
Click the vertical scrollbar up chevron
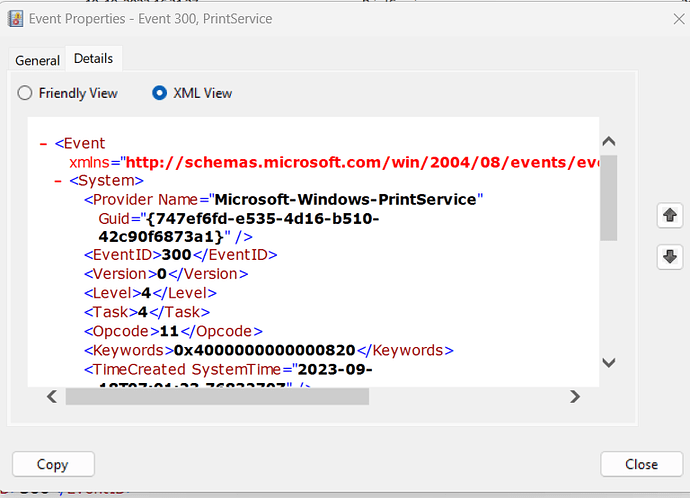(x=609, y=142)
